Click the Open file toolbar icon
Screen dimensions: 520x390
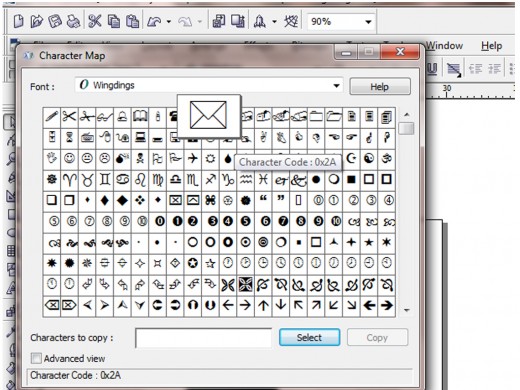click(x=36, y=22)
